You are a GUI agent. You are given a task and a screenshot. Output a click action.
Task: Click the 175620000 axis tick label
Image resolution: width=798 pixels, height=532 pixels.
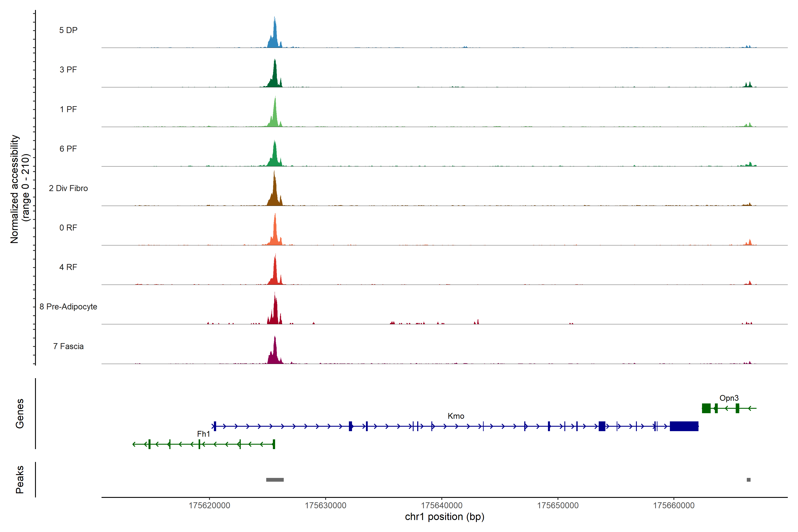(209, 506)
